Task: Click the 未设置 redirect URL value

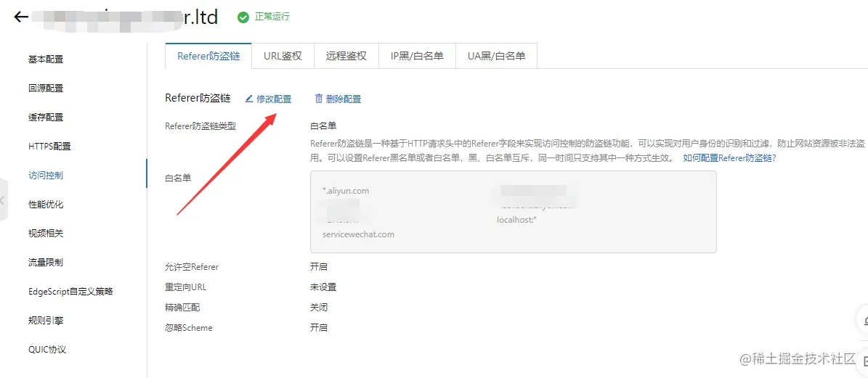Action: pos(323,287)
